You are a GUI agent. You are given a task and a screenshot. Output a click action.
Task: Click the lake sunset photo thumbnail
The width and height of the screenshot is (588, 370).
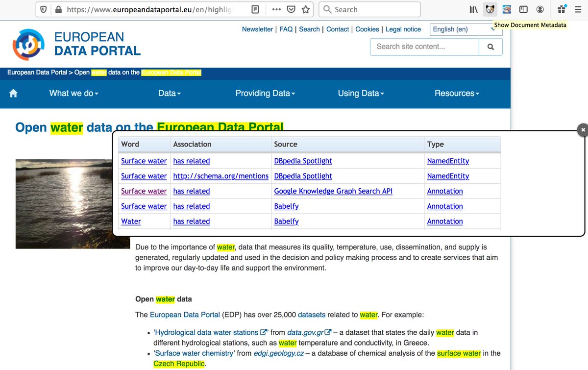[64, 203]
